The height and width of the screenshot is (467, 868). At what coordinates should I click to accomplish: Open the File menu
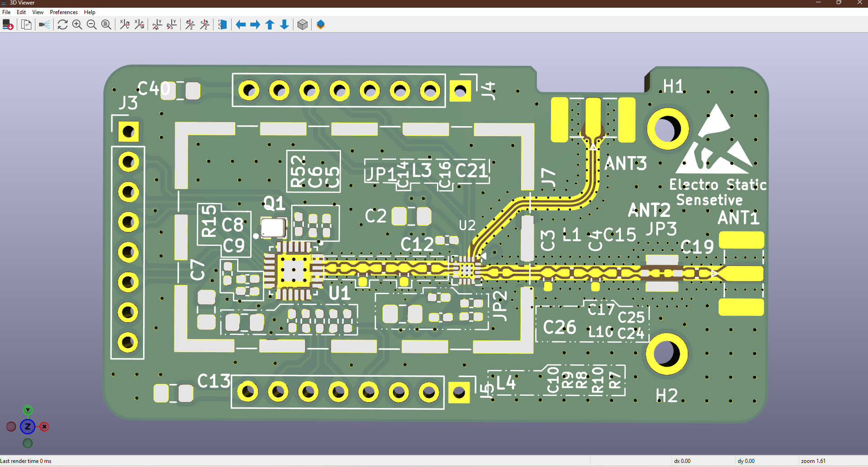[6, 12]
